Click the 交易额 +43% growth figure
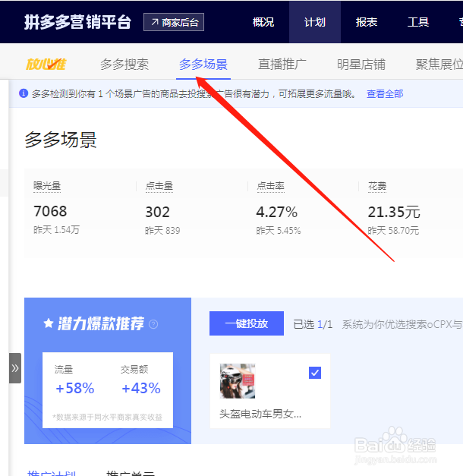Image resolution: width=463 pixels, height=476 pixels. click(141, 388)
